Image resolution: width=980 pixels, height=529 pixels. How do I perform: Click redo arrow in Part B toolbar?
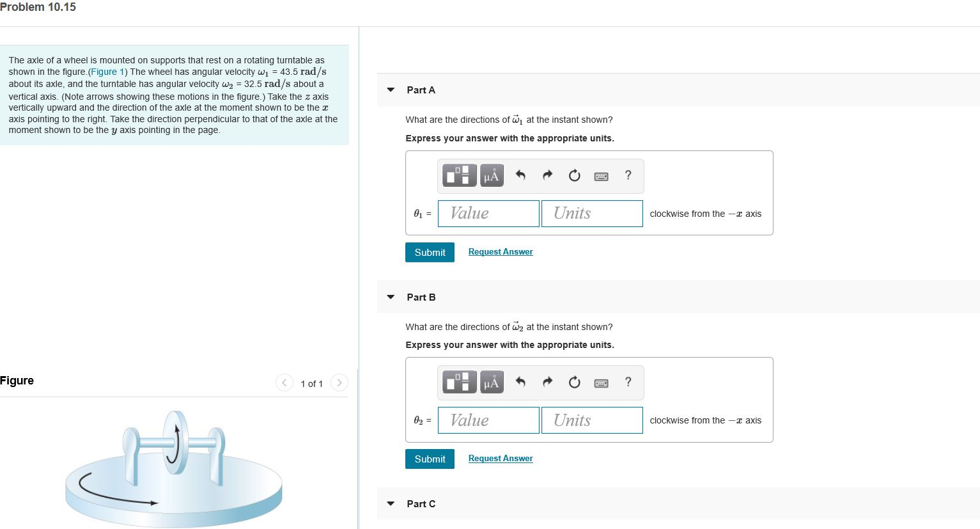coord(547,382)
